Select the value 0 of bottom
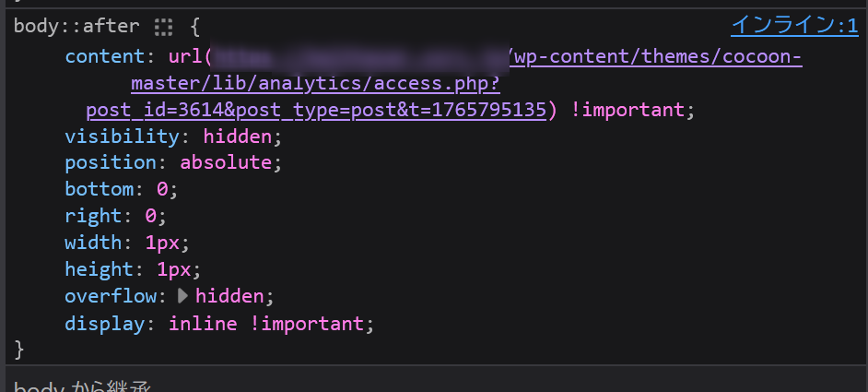The height and width of the screenshot is (392, 868). point(161,189)
